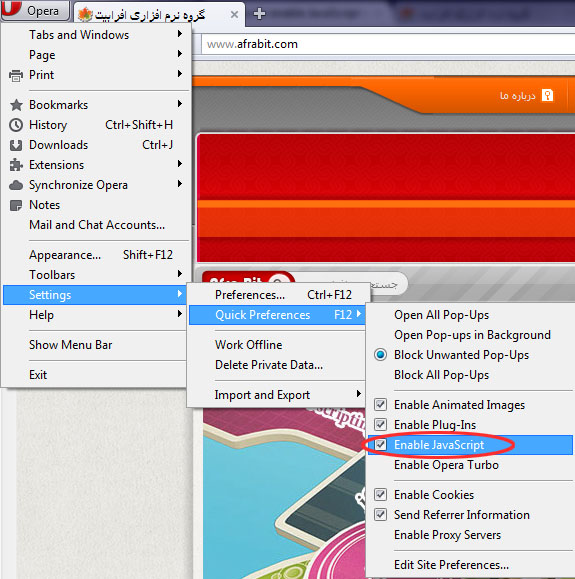Choose Show Menu Bar
This screenshot has height=579, width=575.
94,345
